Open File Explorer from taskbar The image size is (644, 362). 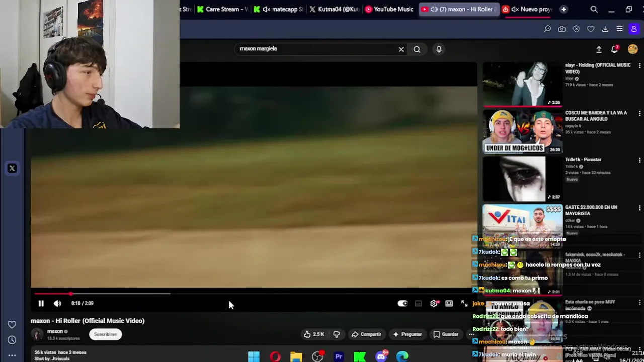tap(296, 356)
